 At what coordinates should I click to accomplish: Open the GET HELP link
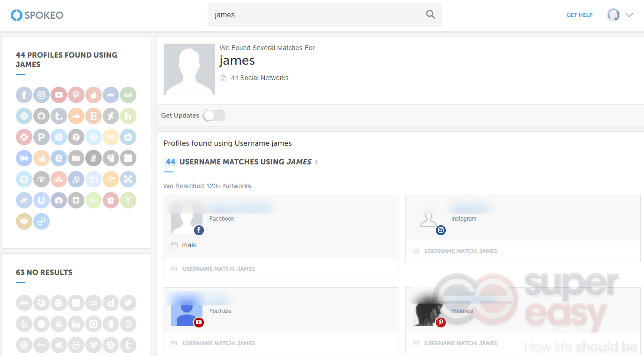[579, 15]
